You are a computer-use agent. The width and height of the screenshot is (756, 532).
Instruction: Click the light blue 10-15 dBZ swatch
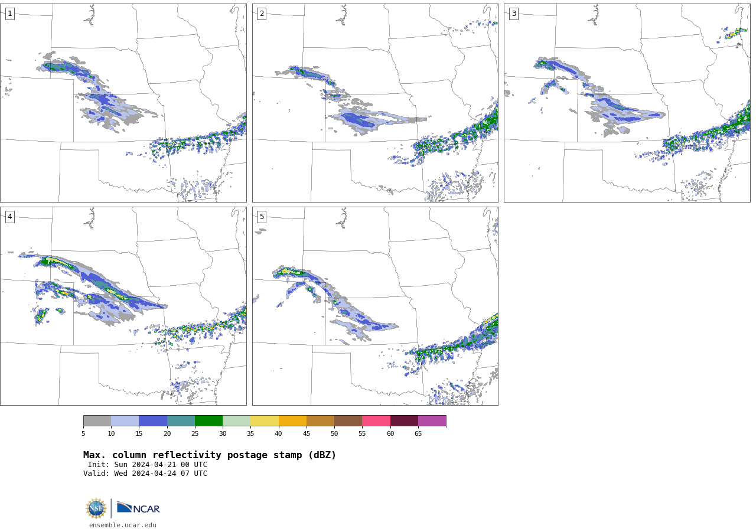[125, 421]
